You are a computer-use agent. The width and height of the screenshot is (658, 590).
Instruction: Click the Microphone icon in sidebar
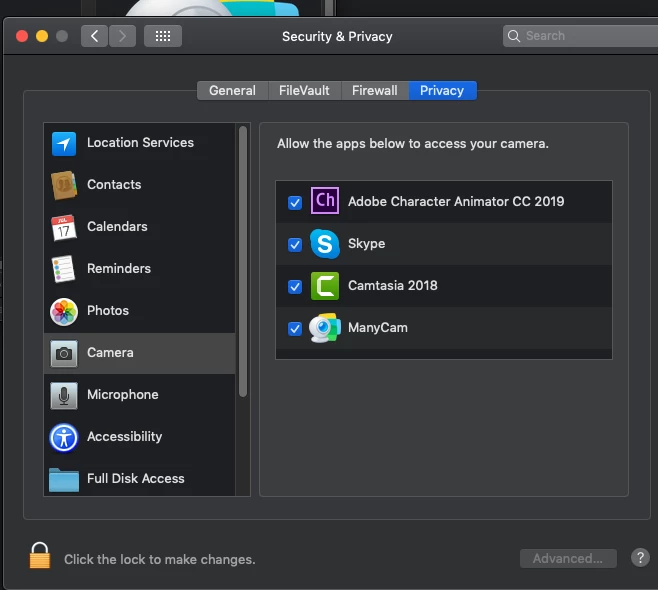point(64,395)
